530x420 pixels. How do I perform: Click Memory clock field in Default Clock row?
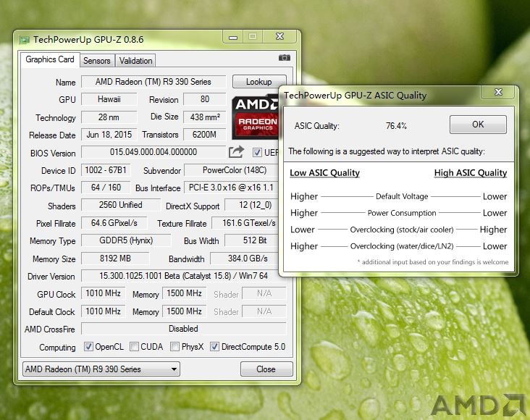pos(184,311)
